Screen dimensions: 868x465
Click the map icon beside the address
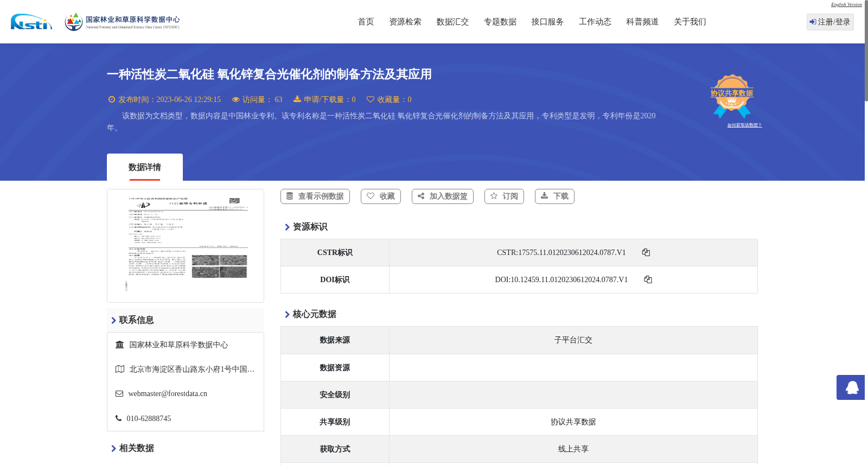tap(120, 369)
